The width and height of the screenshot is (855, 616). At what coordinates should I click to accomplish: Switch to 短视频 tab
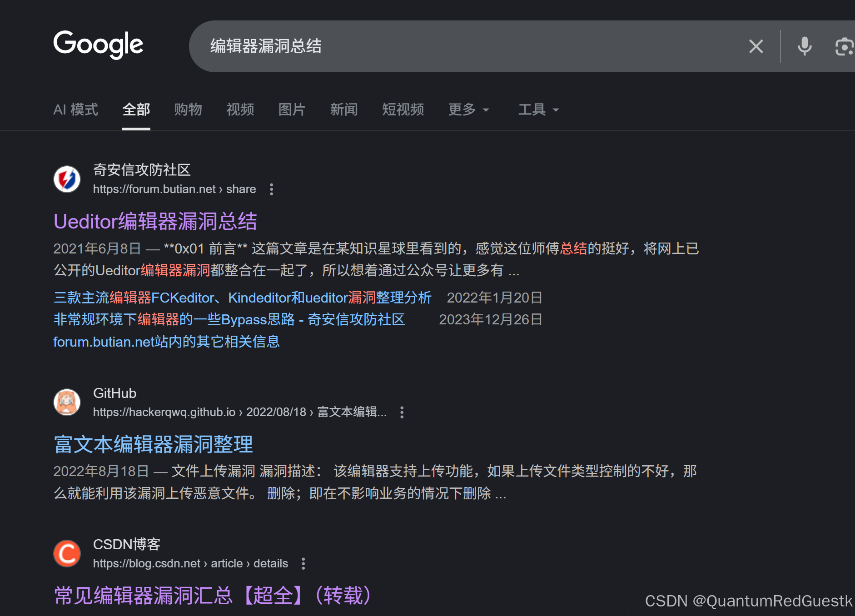(x=403, y=109)
